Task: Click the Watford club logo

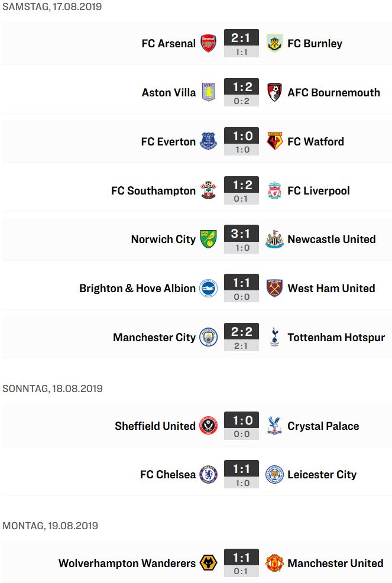Action: (x=274, y=141)
